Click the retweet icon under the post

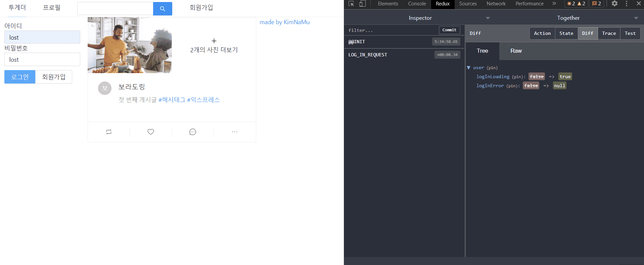[x=109, y=132]
